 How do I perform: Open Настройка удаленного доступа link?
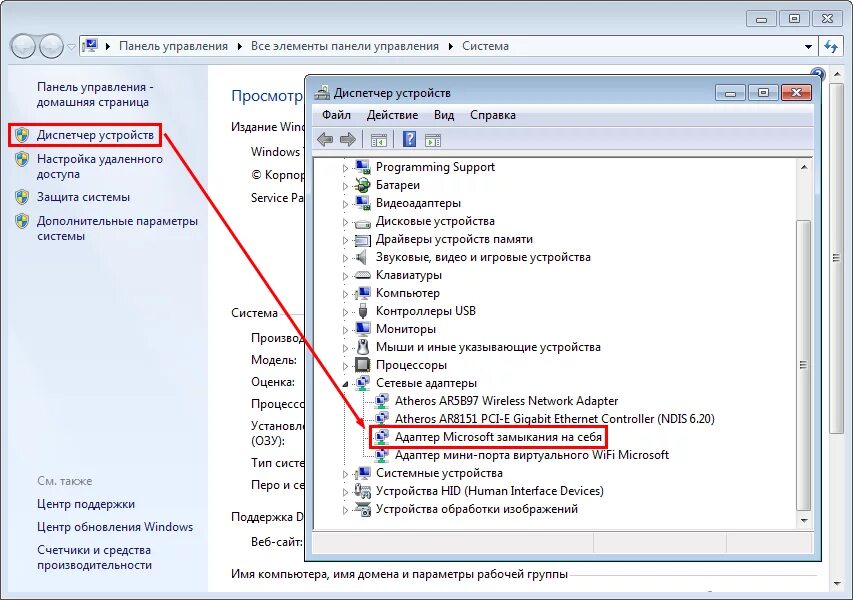(100, 166)
